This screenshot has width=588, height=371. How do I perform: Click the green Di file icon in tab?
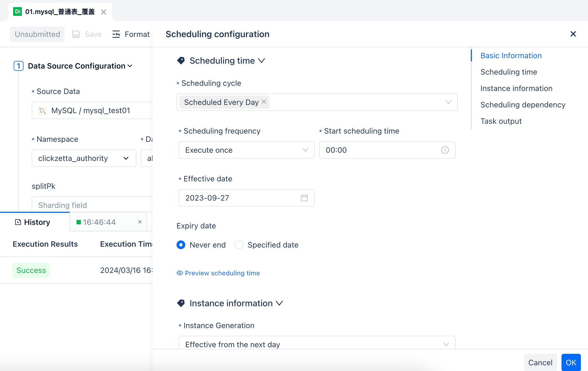coord(17,11)
